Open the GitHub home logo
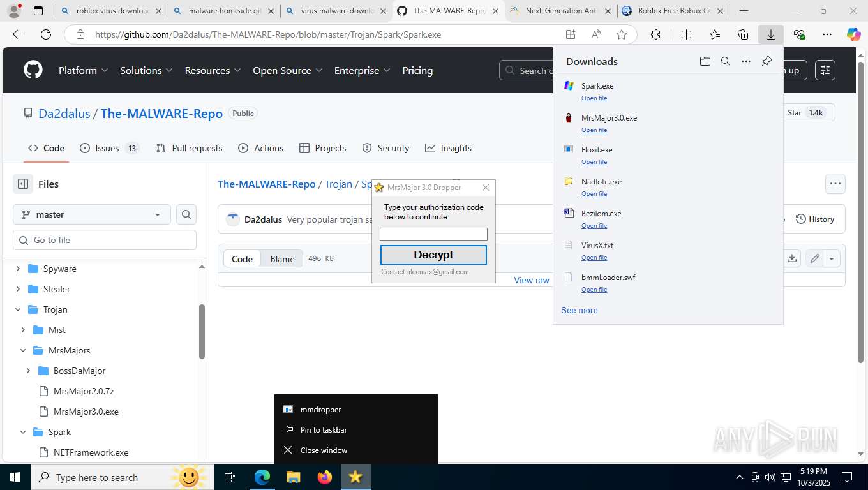868x490 pixels. point(33,70)
